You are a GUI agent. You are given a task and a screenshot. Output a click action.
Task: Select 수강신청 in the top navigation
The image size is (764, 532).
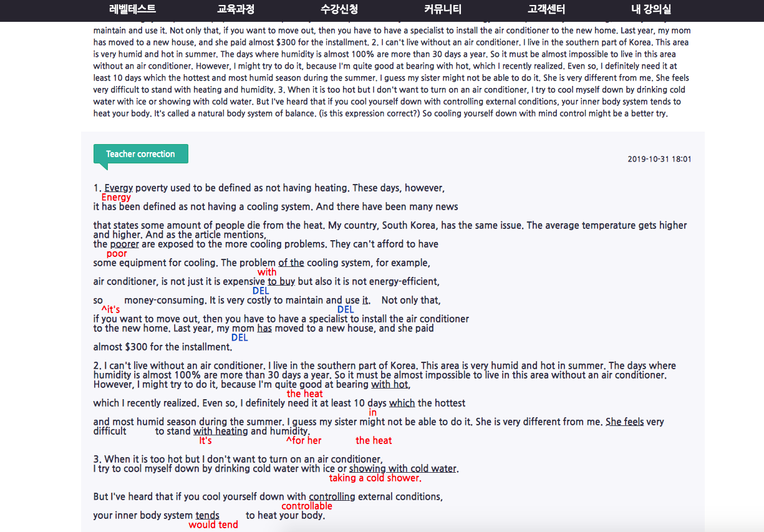click(x=339, y=9)
